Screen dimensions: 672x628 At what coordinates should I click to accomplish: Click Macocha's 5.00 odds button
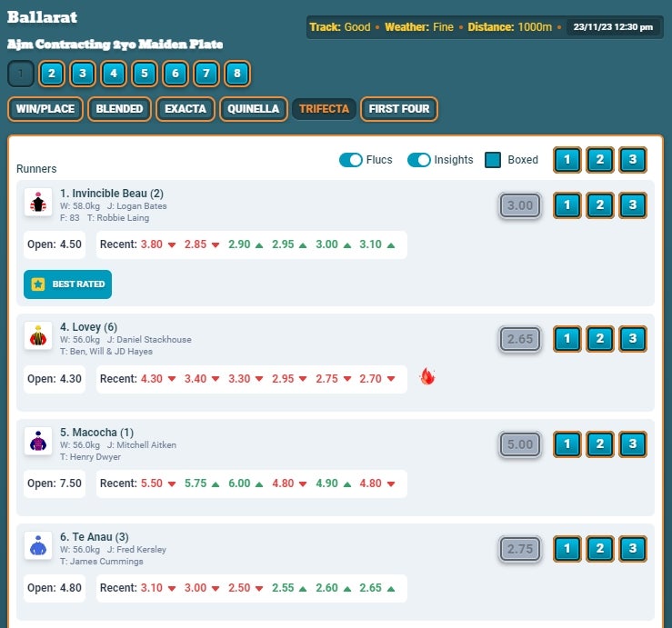pyautogui.click(x=520, y=444)
